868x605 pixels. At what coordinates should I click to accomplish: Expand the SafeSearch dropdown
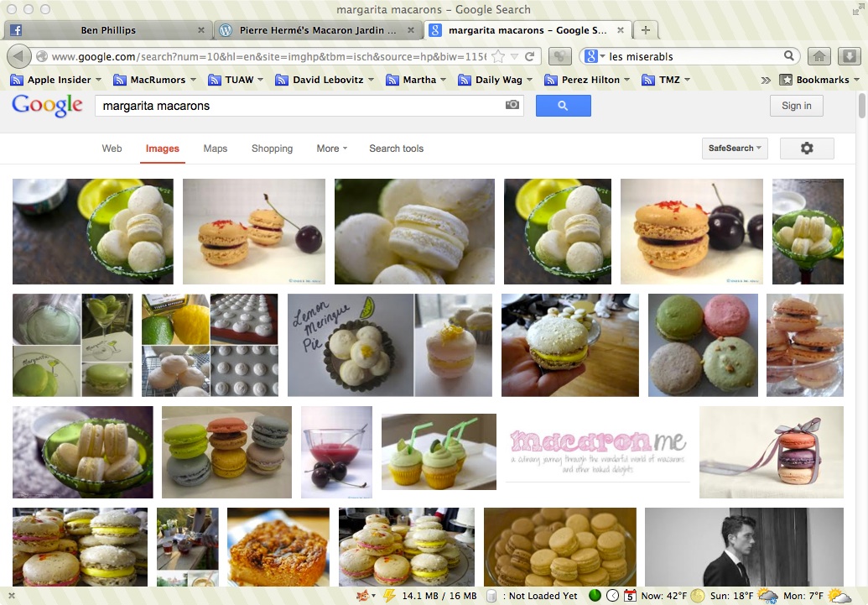(x=735, y=149)
